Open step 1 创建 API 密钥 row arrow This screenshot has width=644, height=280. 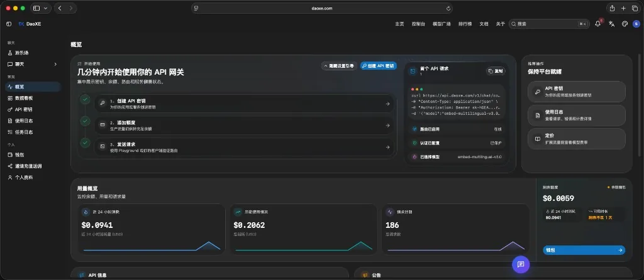(x=387, y=104)
